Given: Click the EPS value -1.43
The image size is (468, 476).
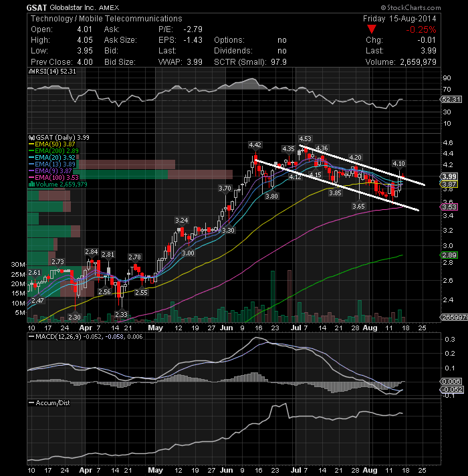Looking at the screenshot, I should 193,40.
